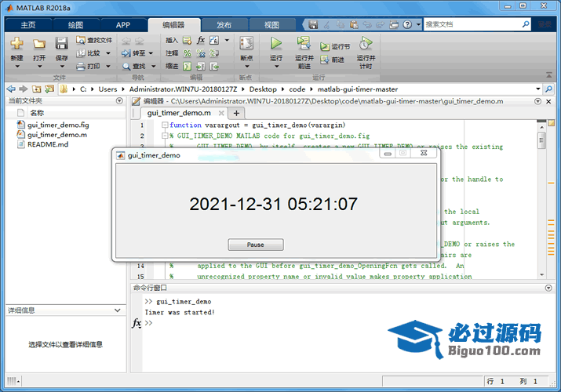The image size is (561, 392).
Task: Click the green percent comment icon
Action: [188, 53]
